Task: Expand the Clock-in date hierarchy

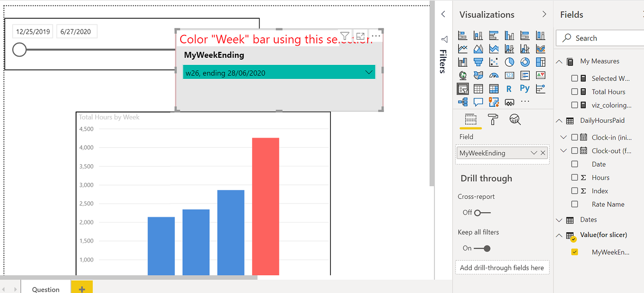Action: 562,137
